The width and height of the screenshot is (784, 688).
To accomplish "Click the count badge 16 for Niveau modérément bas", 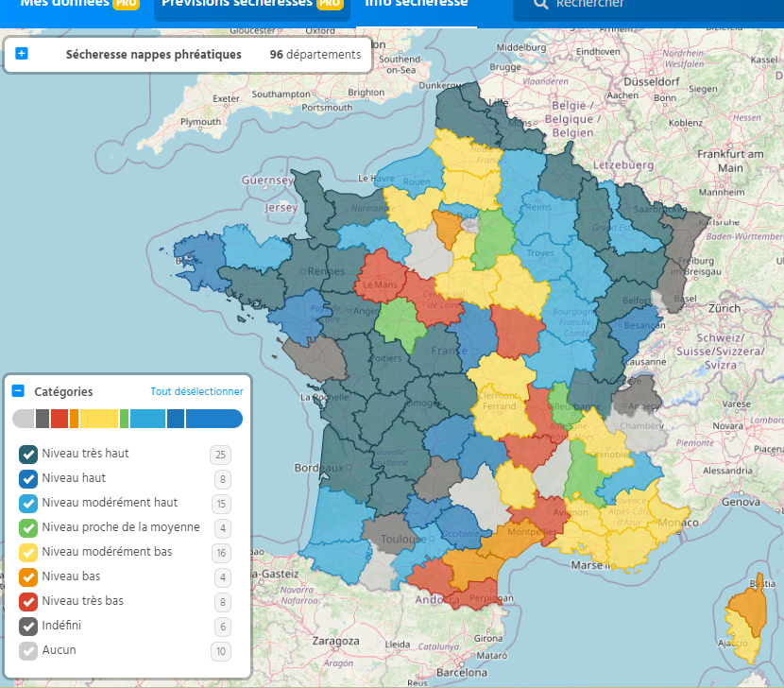I will [x=221, y=553].
